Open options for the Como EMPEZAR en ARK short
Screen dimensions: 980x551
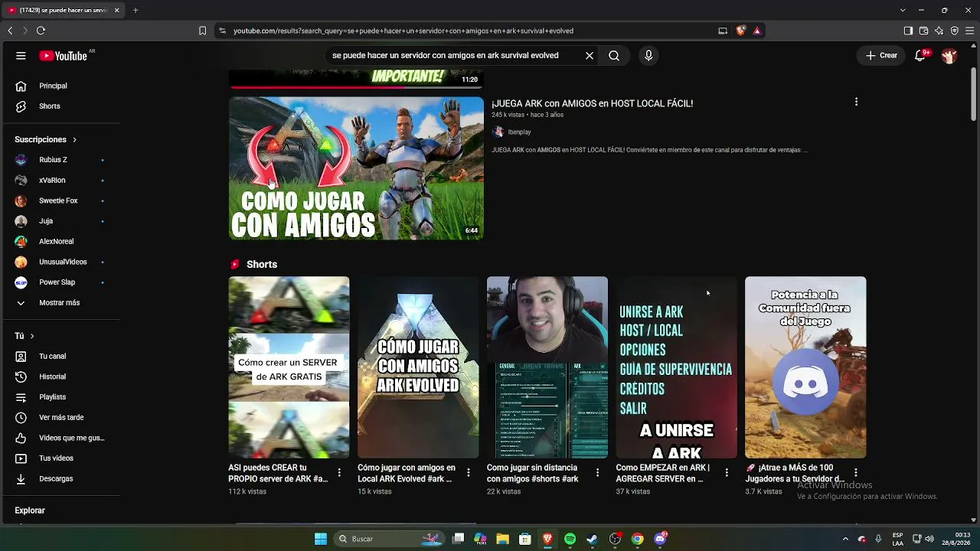(727, 473)
